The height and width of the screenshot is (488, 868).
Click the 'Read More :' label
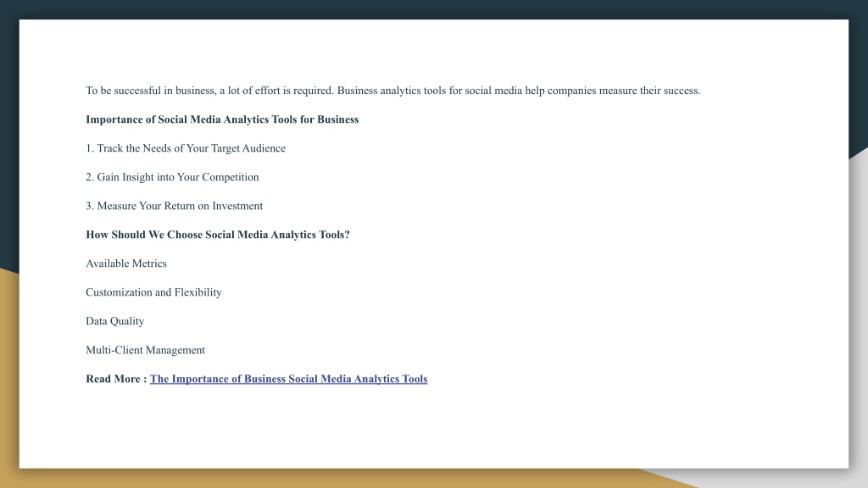(116, 379)
